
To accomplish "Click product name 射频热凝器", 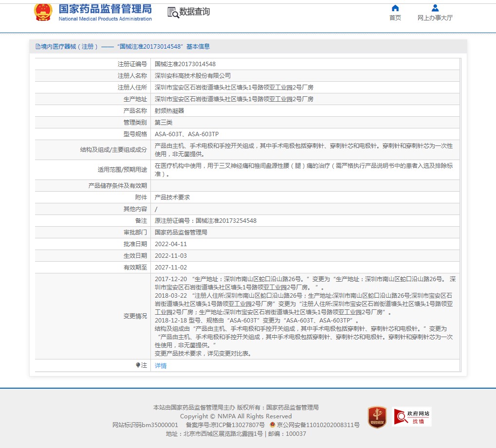I will [x=169, y=111].
